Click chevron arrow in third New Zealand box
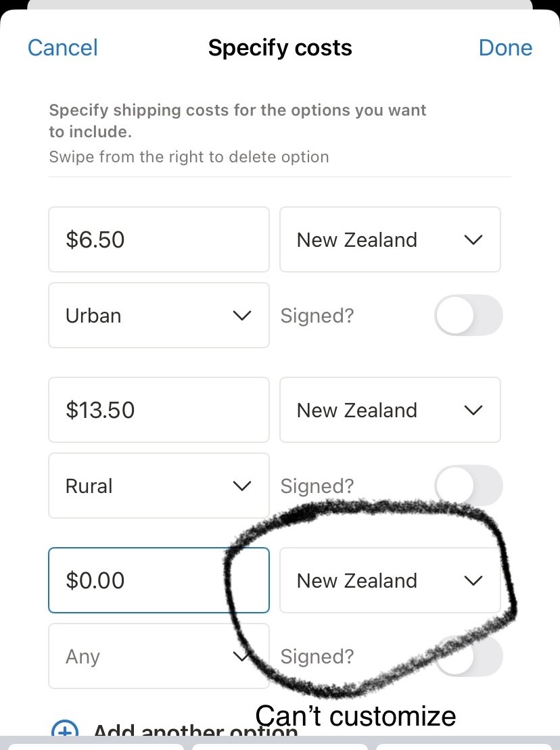The height and width of the screenshot is (750, 560). 473,580
